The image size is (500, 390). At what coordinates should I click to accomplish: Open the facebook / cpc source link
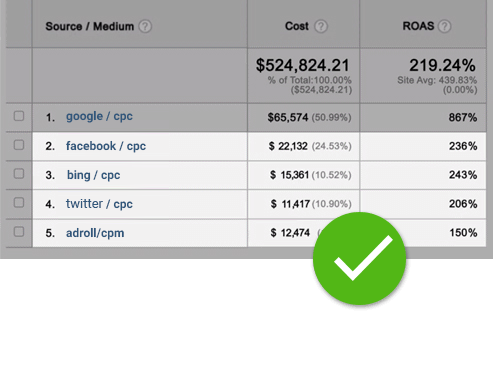point(106,146)
